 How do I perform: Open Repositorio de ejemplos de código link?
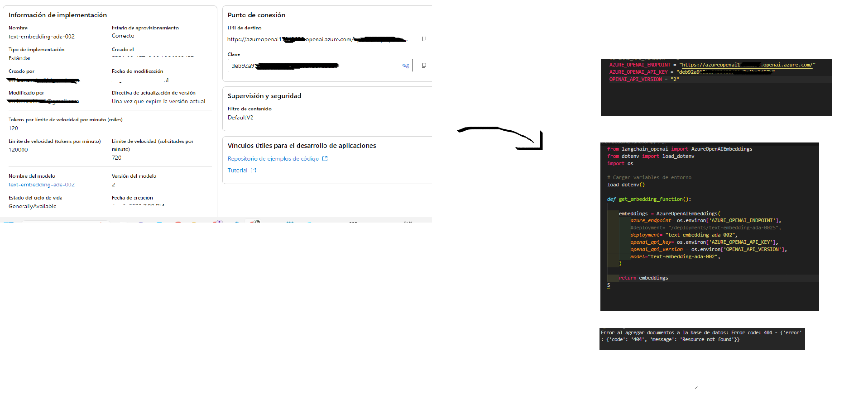(278, 159)
